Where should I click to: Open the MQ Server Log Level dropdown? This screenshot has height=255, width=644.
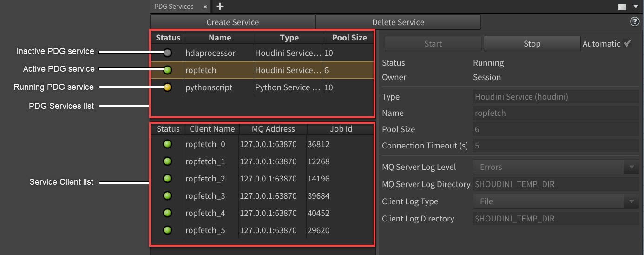click(556, 167)
